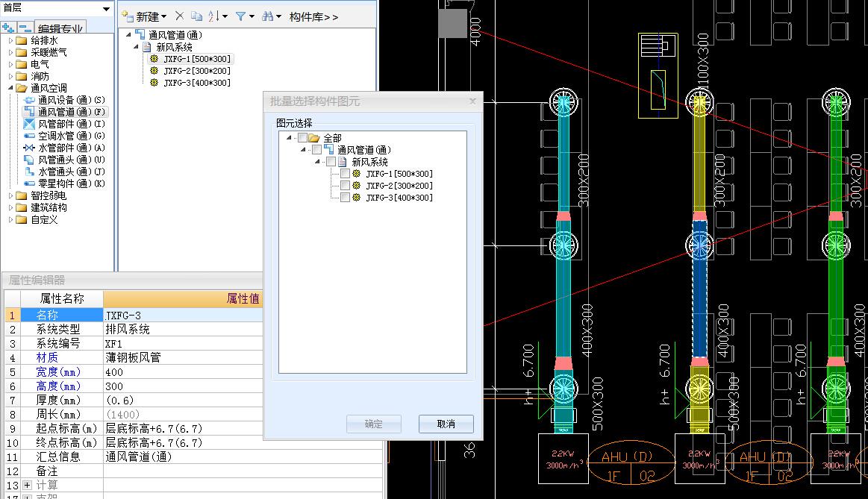Click the blue plus icon above the specialty tree
This screenshot has height=499, width=868.
pos(7,27)
